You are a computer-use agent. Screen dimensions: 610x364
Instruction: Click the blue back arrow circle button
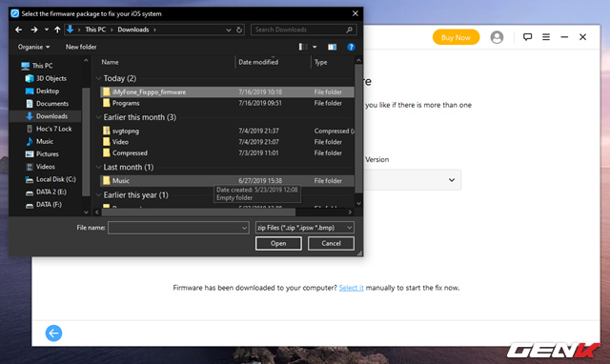point(53,333)
